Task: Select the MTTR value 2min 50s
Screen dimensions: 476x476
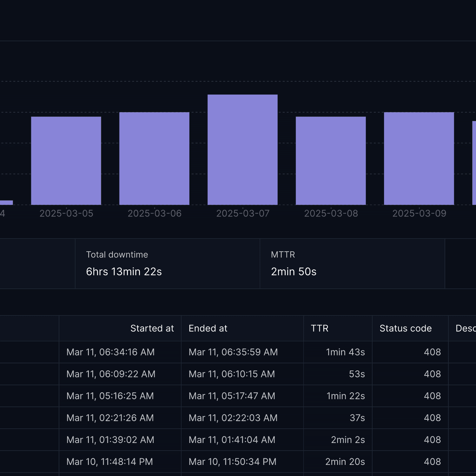Action: (x=294, y=272)
